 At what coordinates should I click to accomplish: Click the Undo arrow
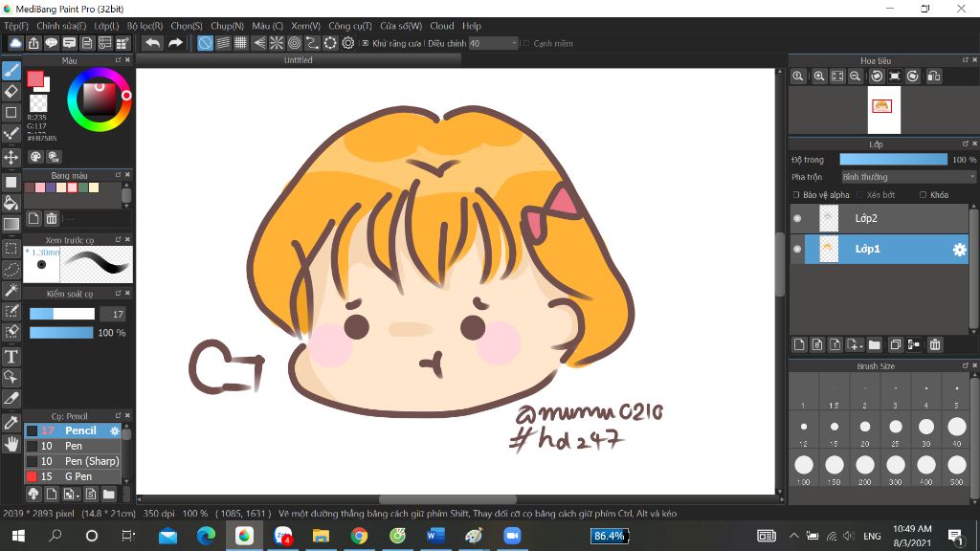[152, 43]
